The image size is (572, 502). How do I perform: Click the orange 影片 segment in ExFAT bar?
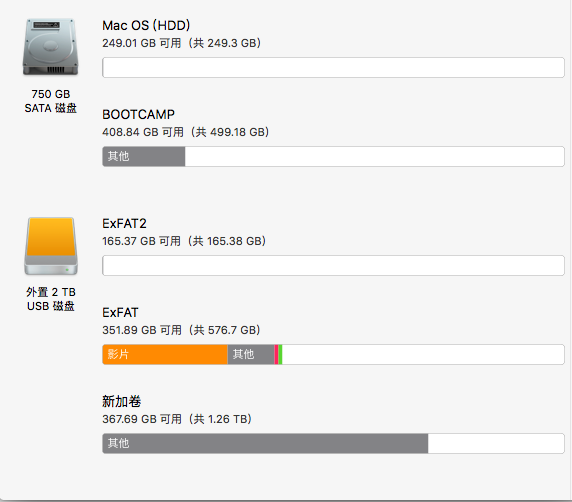coord(165,354)
